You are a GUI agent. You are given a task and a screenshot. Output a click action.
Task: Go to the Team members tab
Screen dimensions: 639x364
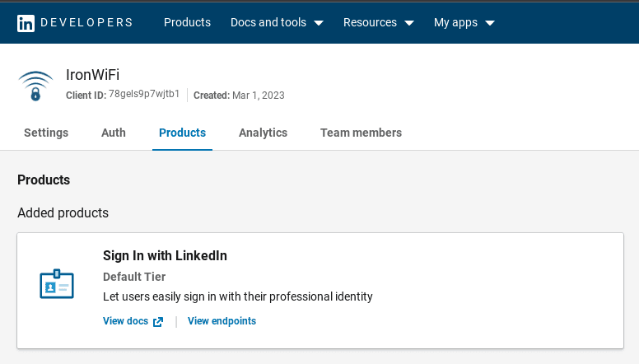(361, 133)
